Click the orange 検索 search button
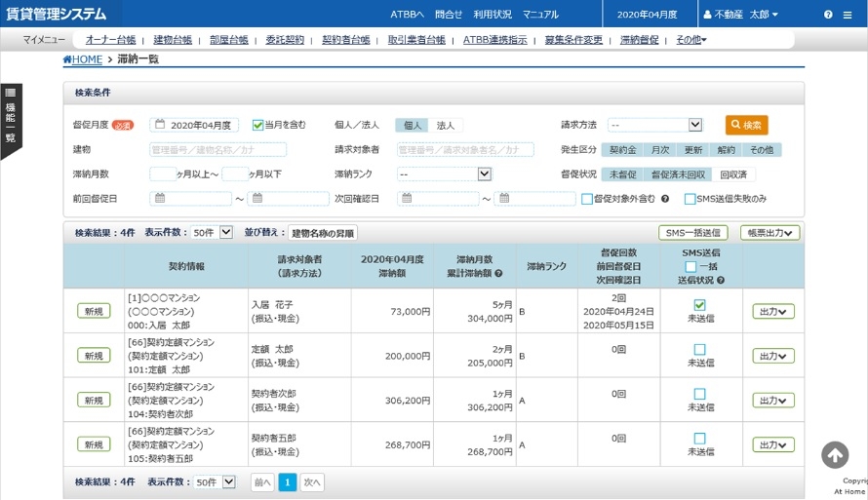The width and height of the screenshot is (868, 500). (x=746, y=125)
